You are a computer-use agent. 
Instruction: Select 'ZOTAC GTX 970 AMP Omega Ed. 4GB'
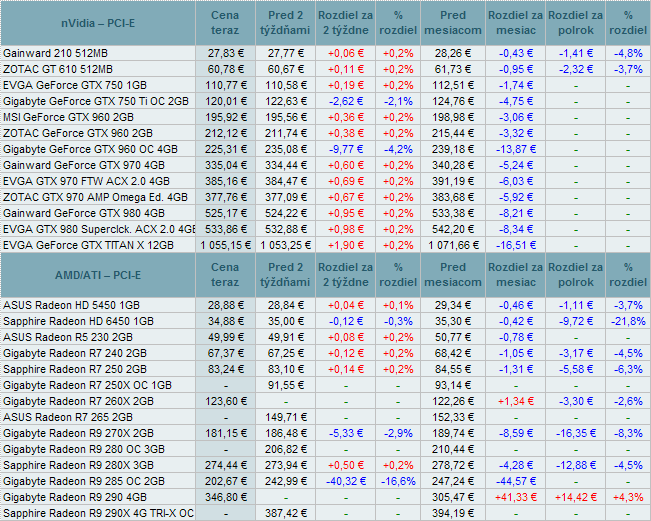pyautogui.click(x=95, y=197)
